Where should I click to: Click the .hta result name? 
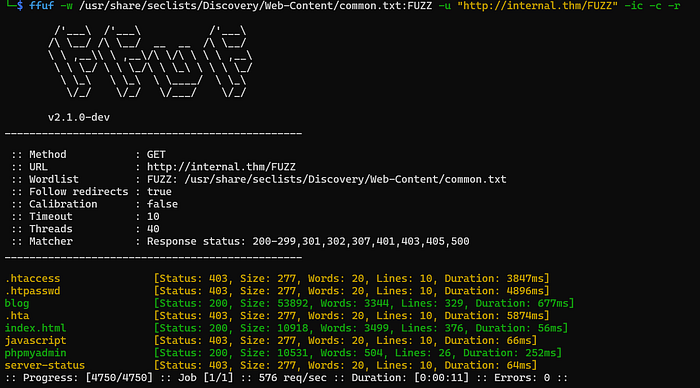[x=17, y=316]
